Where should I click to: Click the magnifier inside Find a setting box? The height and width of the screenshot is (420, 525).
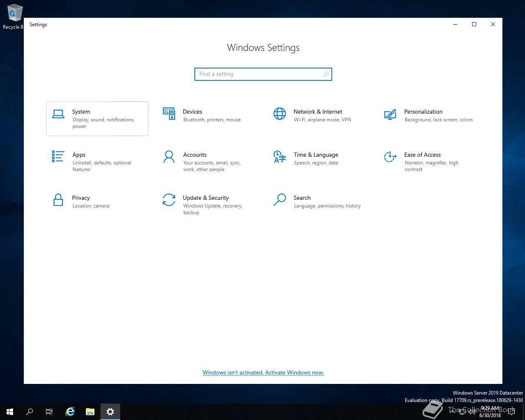pos(326,74)
